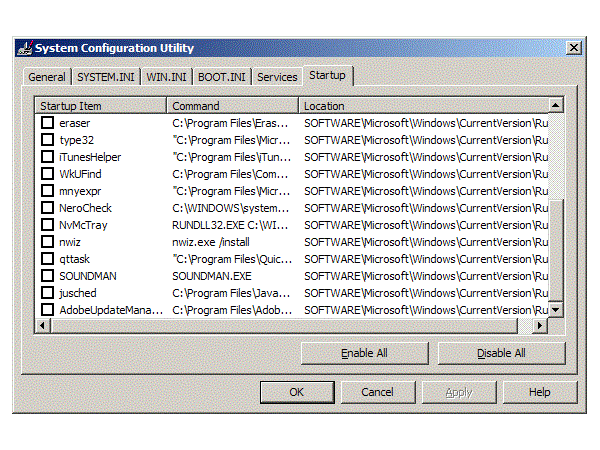This screenshot has width=600, height=450.
Task: Click the horizontal scrollbar thumb
Action: [x=284, y=326]
